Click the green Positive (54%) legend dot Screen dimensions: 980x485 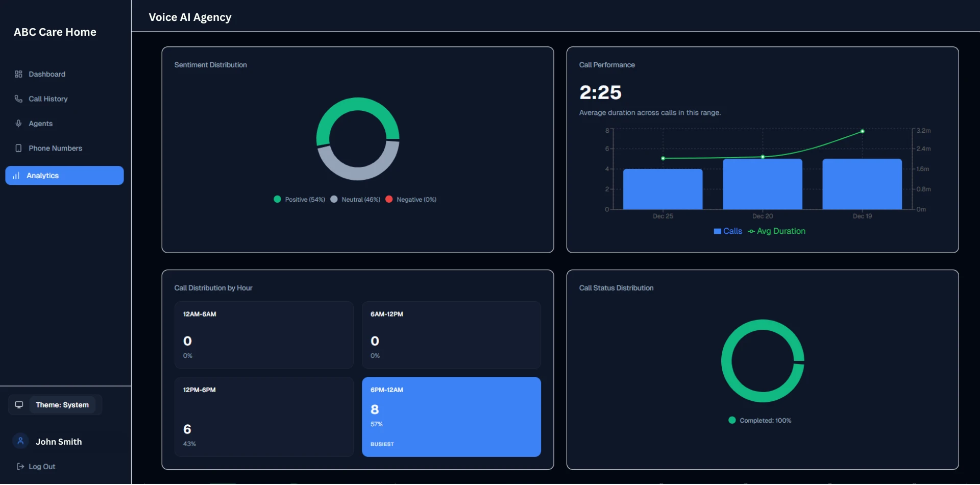point(277,200)
